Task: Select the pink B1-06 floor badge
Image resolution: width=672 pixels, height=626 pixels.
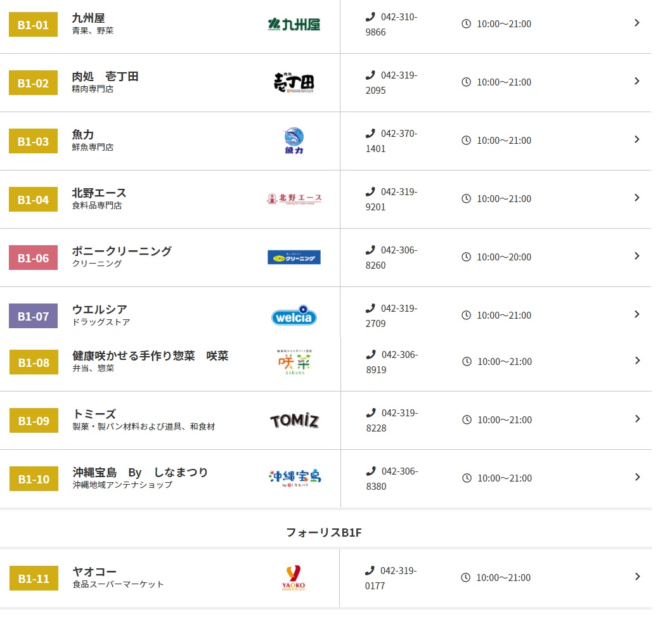Action: click(x=34, y=257)
